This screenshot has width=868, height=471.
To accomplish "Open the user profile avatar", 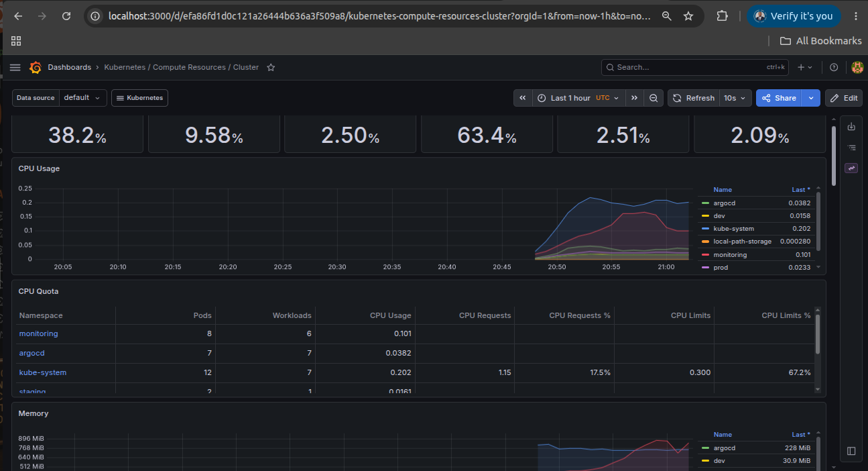I will 857,67.
